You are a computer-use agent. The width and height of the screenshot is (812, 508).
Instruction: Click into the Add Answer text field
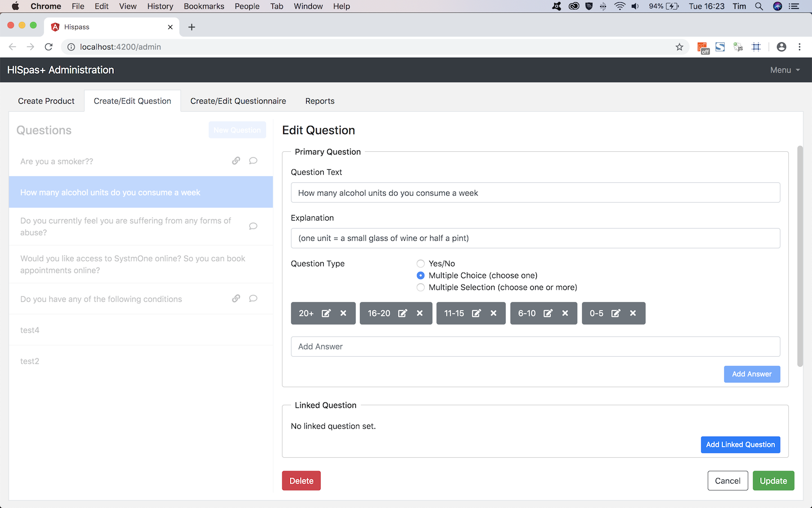click(x=535, y=347)
